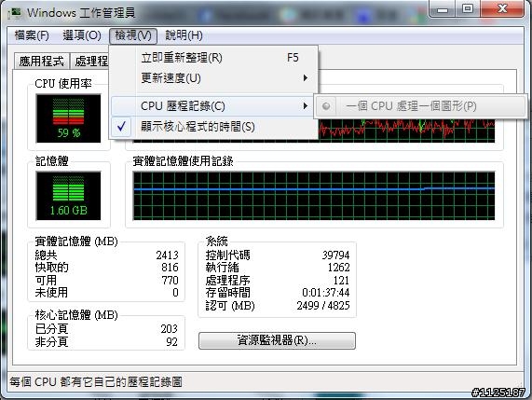The width and height of the screenshot is (532, 400).
Task: Close the Task Manager window
Action: (x=502, y=8)
